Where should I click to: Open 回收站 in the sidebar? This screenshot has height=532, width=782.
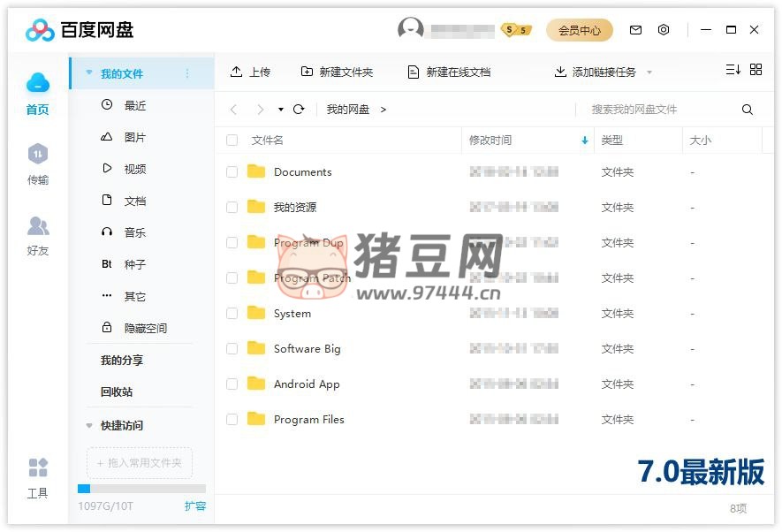[x=117, y=392]
